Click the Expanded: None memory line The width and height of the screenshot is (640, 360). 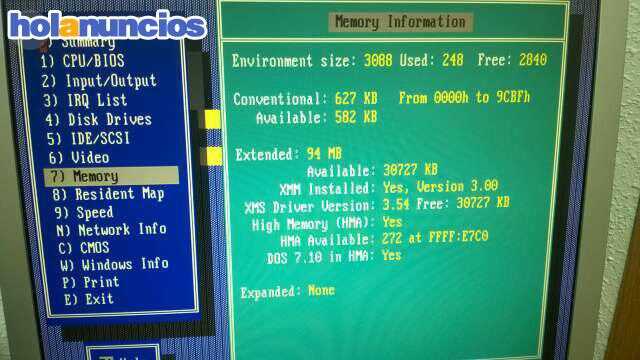(287, 292)
